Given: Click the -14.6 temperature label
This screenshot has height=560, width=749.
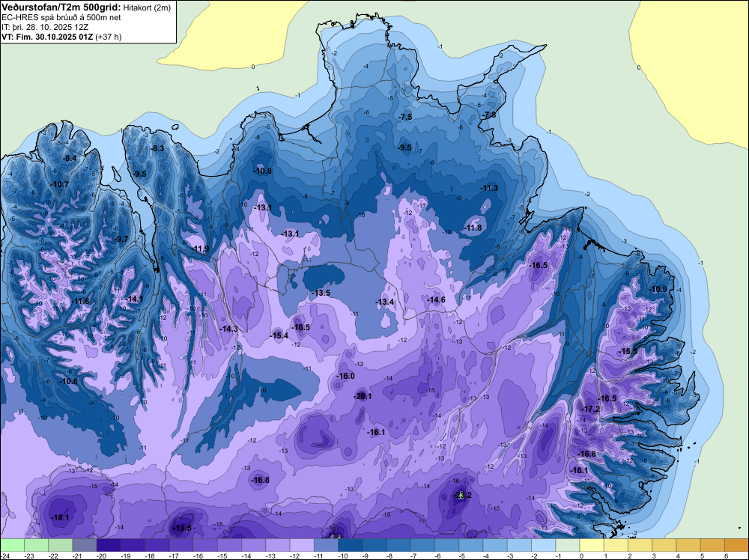Looking at the screenshot, I should 436,299.
